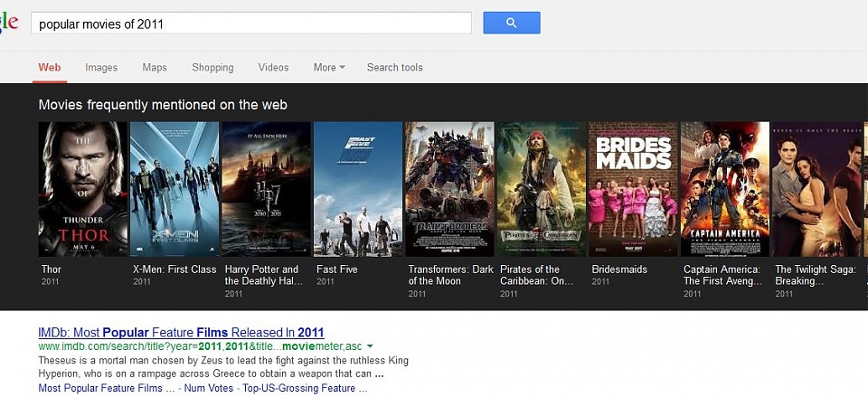Open IMDb Most Popular Feature Films result

[x=181, y=332]
